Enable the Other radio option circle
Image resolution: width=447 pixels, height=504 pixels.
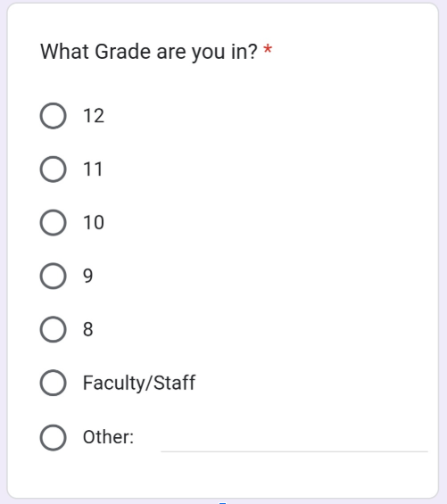point(53,437)
